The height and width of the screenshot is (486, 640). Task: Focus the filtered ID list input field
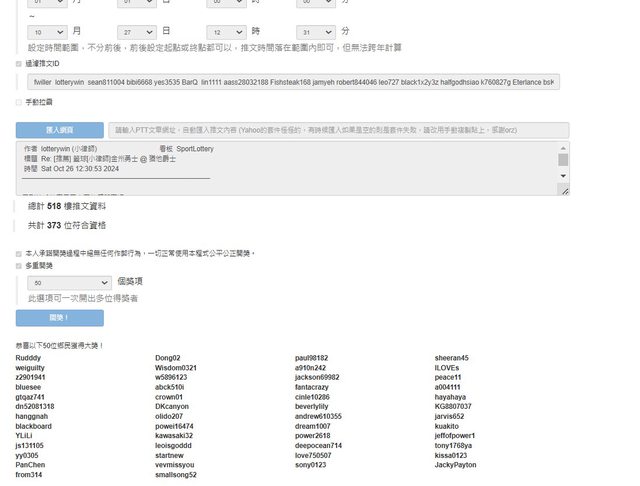[x=292, y=82]
